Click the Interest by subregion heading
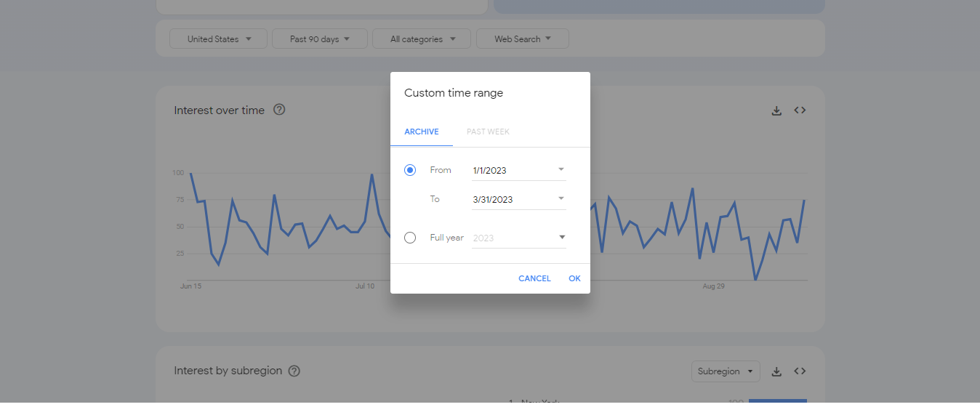 (228, 371)
